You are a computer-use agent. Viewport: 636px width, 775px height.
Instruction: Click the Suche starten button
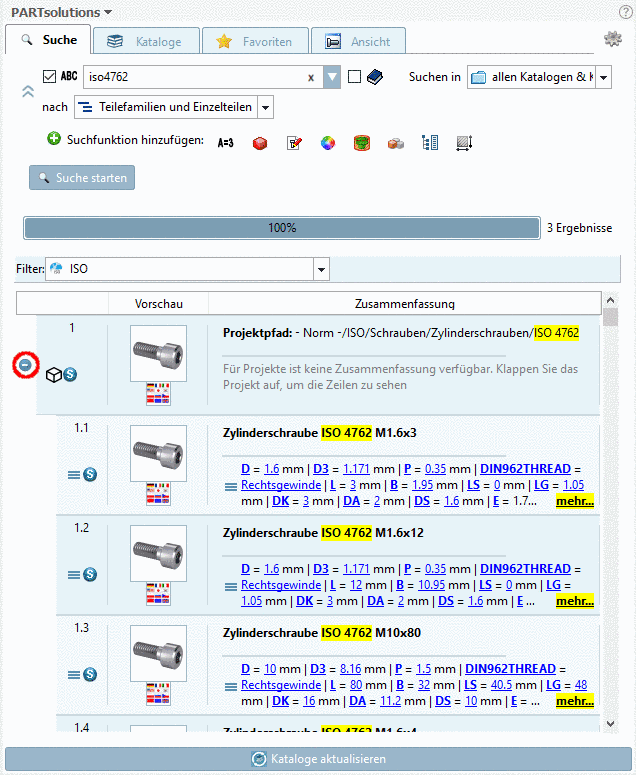pos(82,178)
